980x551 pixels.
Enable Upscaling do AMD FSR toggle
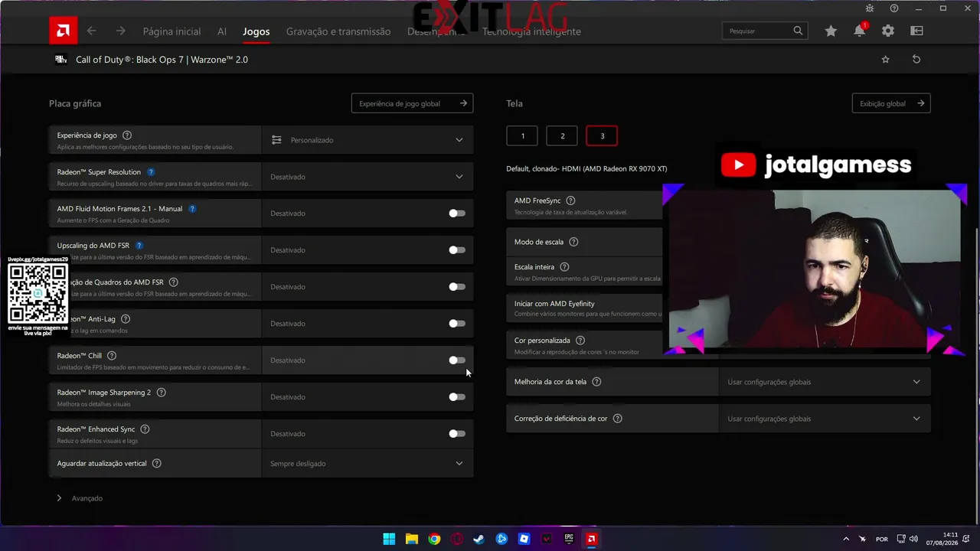click(457, 250)
